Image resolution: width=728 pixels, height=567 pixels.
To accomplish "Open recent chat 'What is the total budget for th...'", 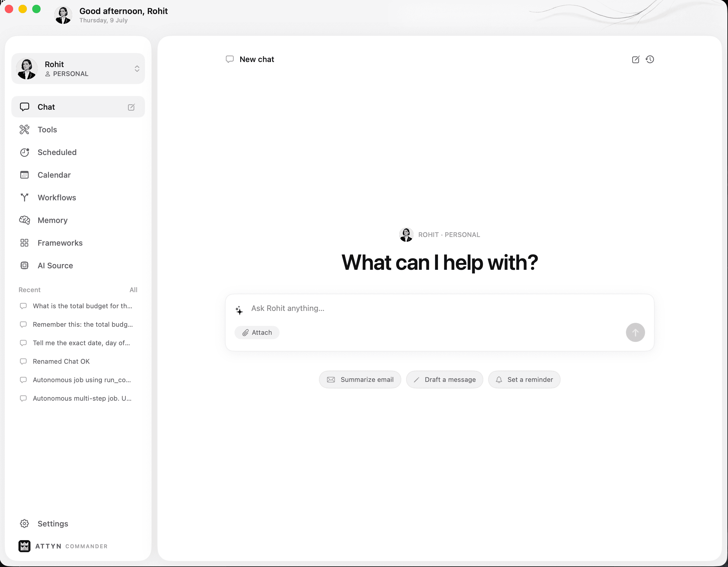I will pyautogui.click(x=78, y=306).
